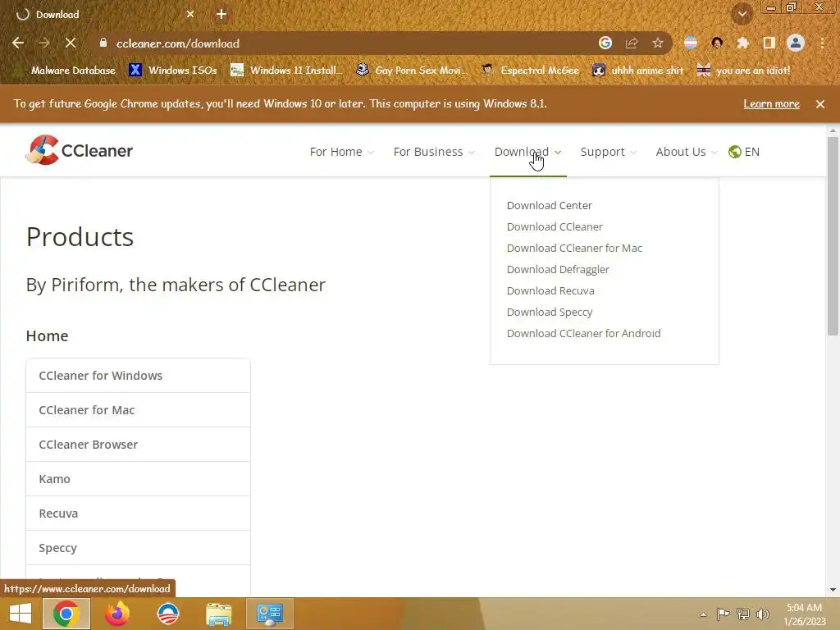The image size is (840, 630).
Task: Open Recuva product row
Action: pos(138,514)
